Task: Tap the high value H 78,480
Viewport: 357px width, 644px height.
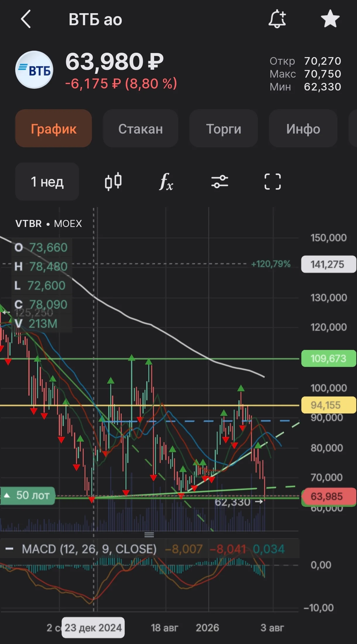Action: tap(41, 267)
